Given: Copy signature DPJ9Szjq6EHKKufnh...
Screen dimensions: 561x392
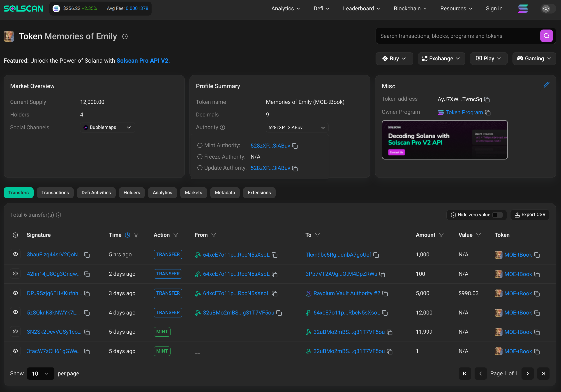Looking at the screenshot, I should [87, 293].
